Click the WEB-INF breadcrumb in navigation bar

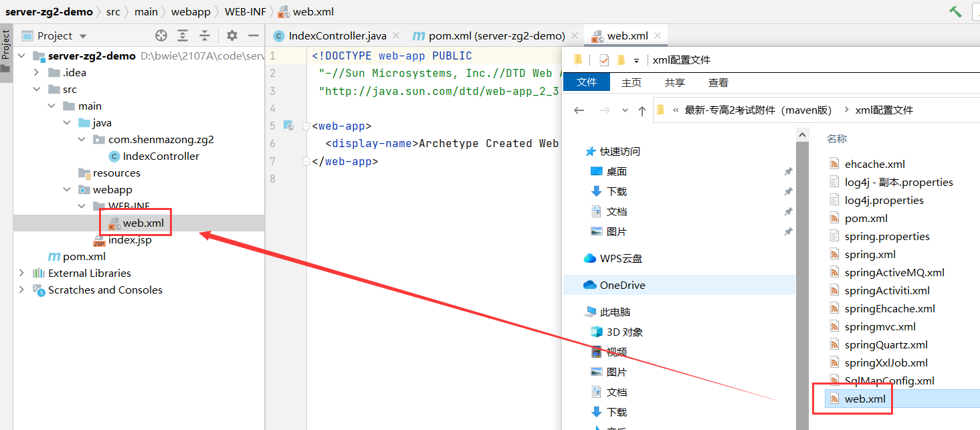245,11
